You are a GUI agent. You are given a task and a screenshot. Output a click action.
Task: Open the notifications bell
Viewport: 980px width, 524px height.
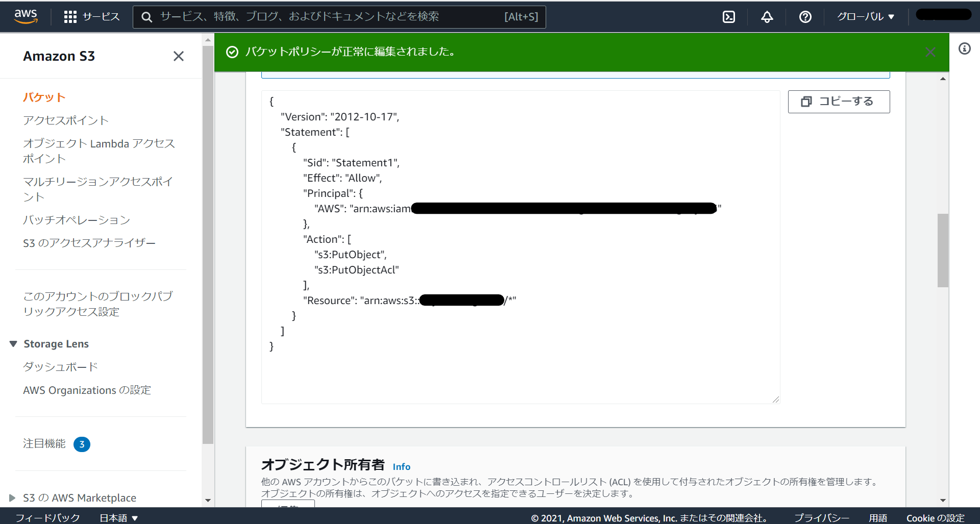[x=767, y=17]
